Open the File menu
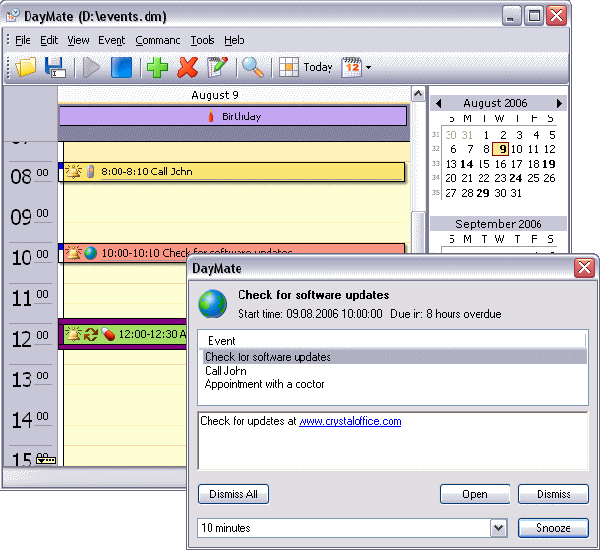Viewport: 600px width, 550px height. point(23,40)
